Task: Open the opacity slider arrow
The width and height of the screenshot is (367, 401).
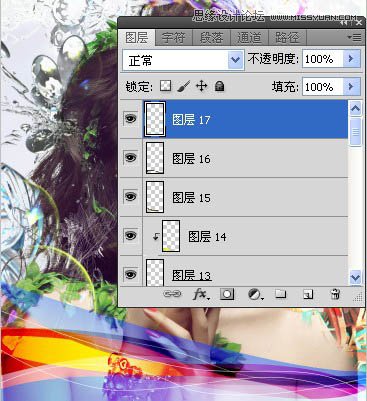Action: 351,59
